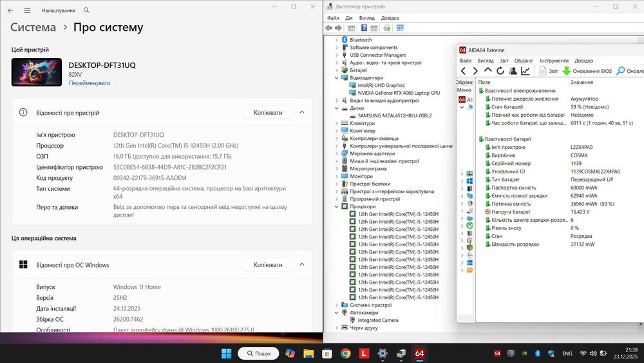Refresh the AIDA64 page
Viewport: 644px width, 363px height.
pyautogui.click(x=500, y=71)
